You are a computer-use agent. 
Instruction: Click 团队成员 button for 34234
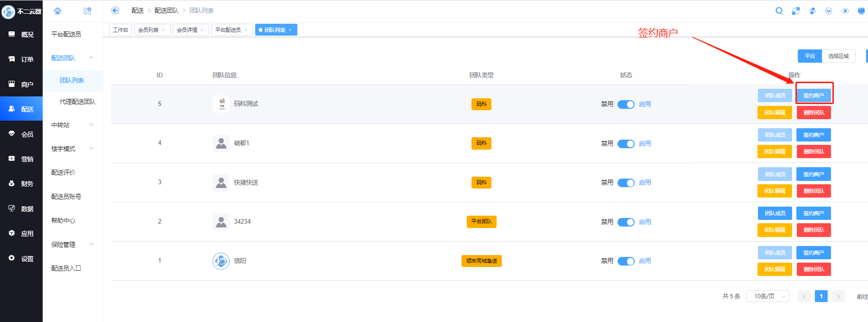(775, 213)
